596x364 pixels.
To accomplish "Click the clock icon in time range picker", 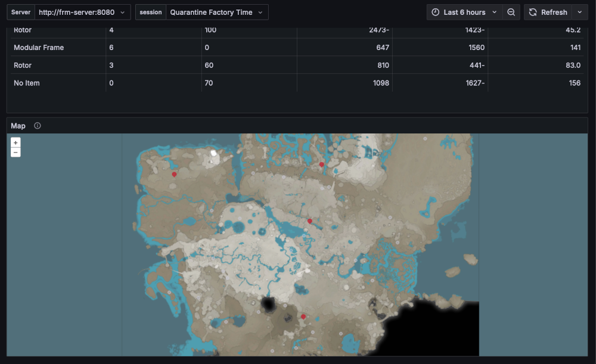I will [436, 12].
